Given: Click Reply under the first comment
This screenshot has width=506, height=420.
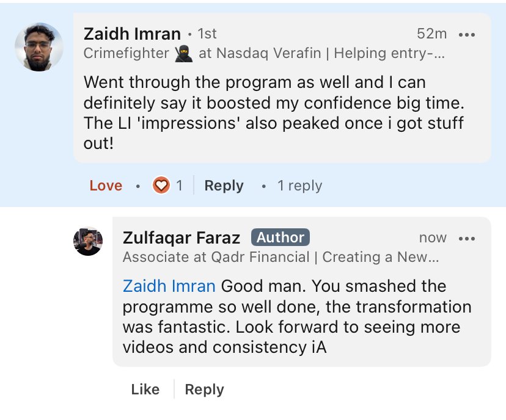Looking at the screenshot, I should coord(224,186).
